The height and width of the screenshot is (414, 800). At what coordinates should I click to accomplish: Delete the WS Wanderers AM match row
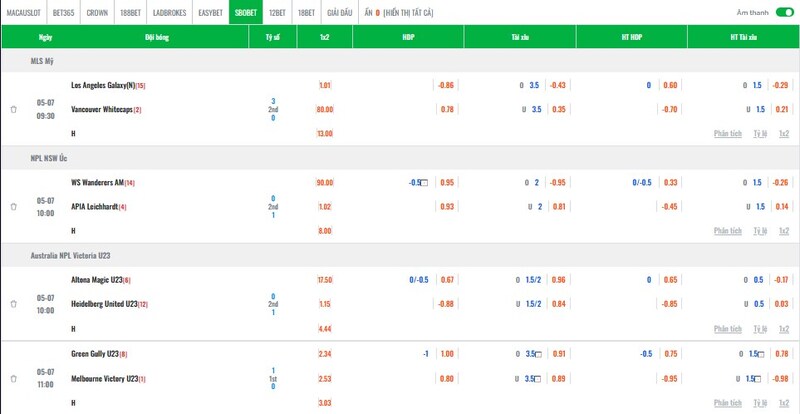point(14,207)
